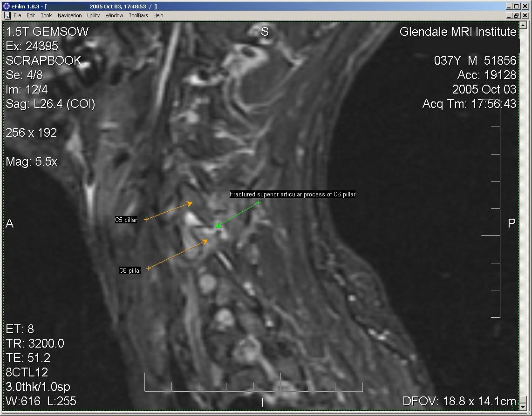Maximize the eFilm application window
The image size is (532, 416).
(516, 7)
